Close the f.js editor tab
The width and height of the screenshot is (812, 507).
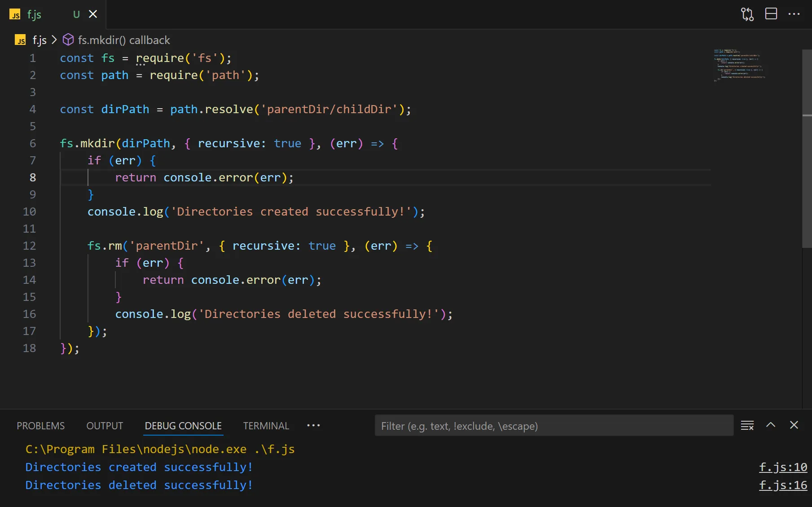(93, 14)
